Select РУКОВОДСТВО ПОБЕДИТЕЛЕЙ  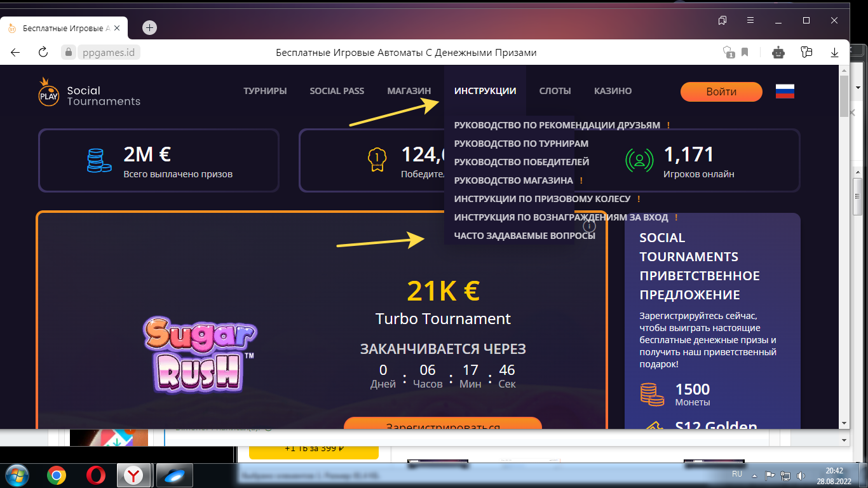coord(522,162)
